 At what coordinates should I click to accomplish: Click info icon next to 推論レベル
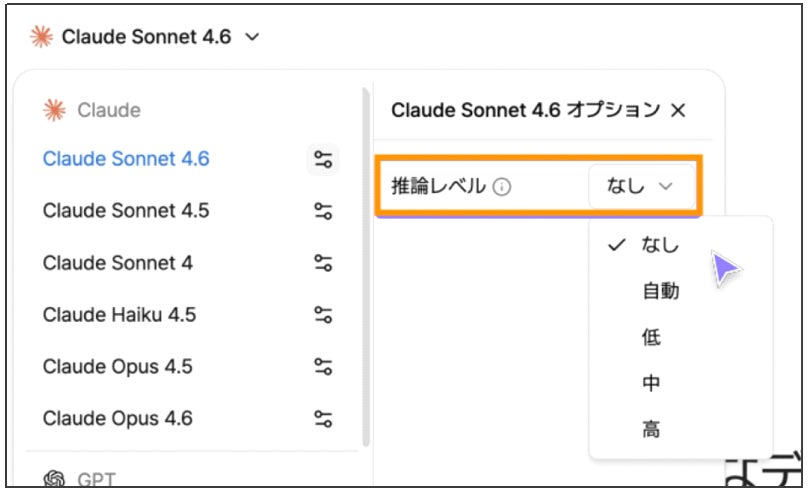[x=503, y=186]
